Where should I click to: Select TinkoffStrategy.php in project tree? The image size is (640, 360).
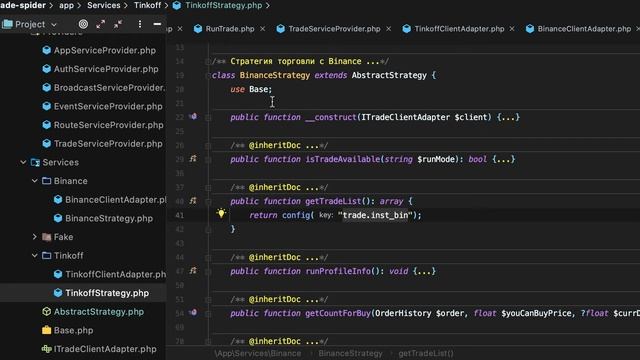point(107,293)
